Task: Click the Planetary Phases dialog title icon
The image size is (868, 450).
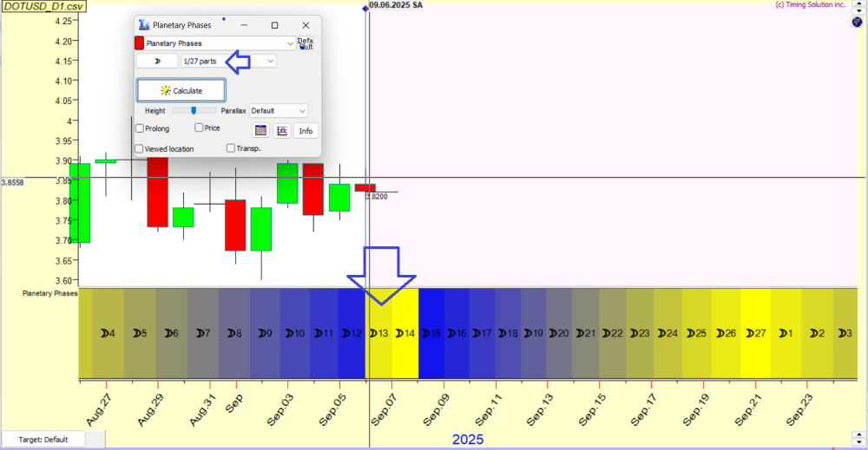Action: (x=144, y=26)
